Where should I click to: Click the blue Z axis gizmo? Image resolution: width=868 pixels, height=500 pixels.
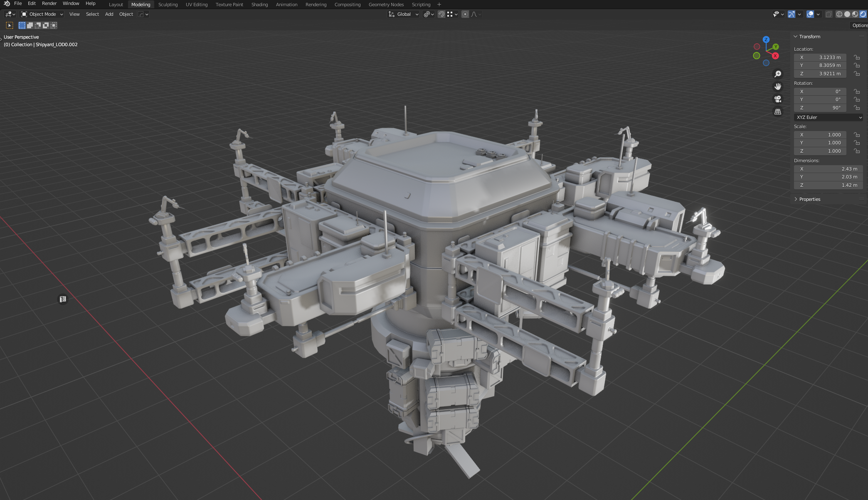[x=766, y=40]
